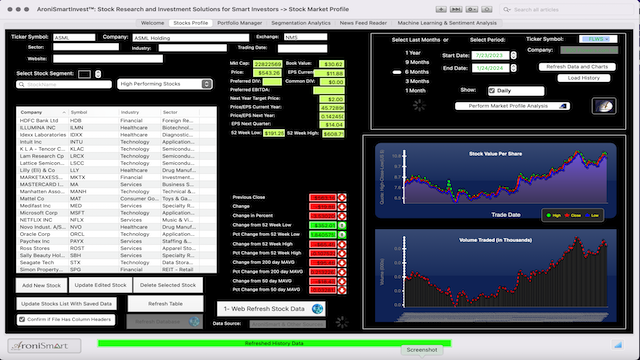The image size is (640, 360).
Task: Select the Oracle Corp row
Action: click(116, 234)
